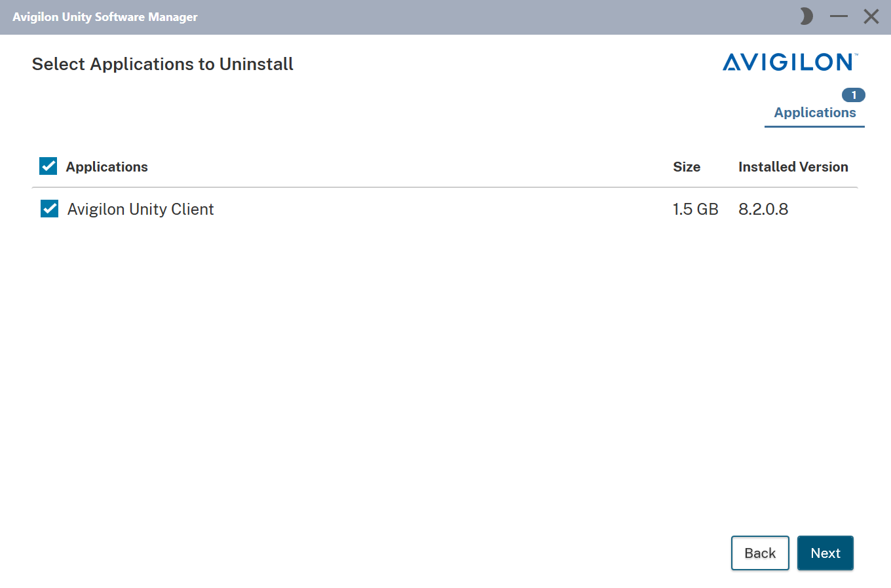Select the Avigilon Unity Client row label
891x588 pixels.
(141, 210)
